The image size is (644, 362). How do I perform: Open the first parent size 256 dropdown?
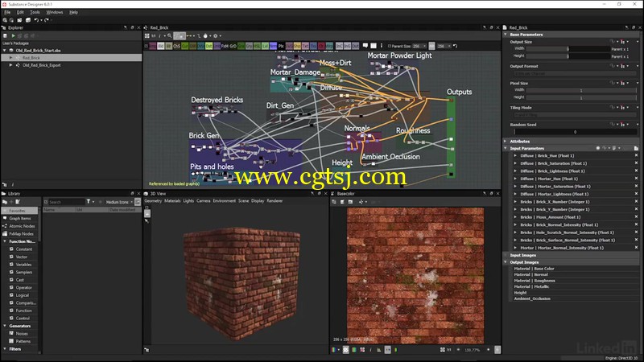[419, 46]
